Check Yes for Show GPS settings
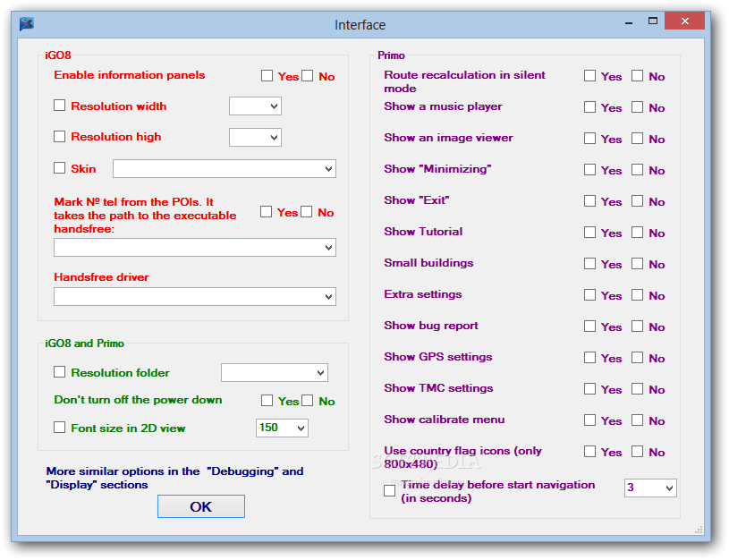The height and width of the screenshot is (560, 729). tap(590, 357)
